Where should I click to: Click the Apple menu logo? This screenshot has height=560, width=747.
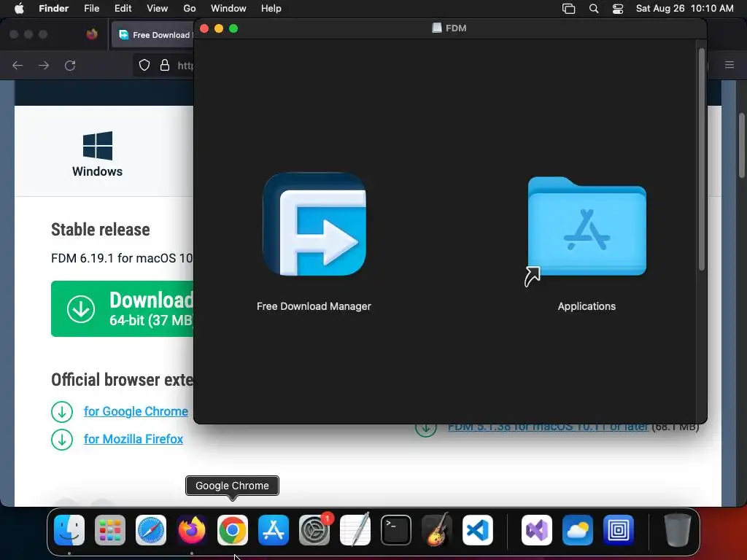tap(19, 9)
